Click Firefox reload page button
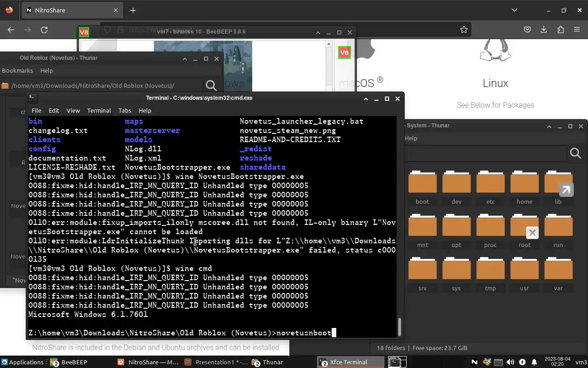588x368 pixels. point(44,29)
